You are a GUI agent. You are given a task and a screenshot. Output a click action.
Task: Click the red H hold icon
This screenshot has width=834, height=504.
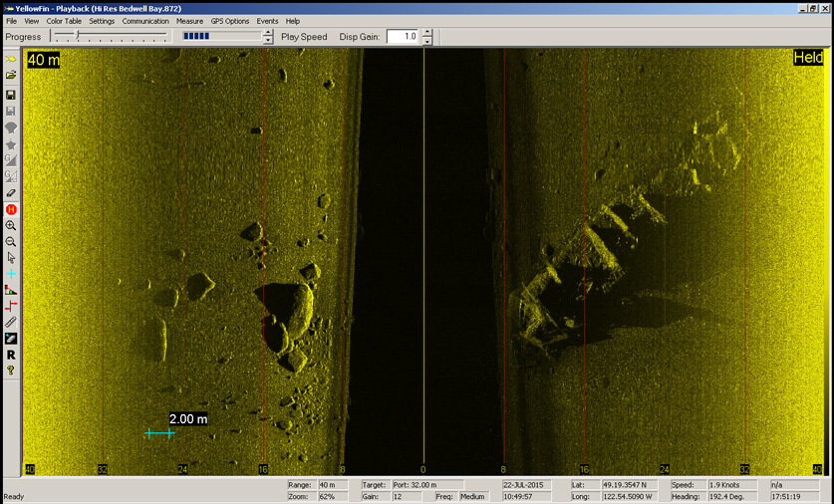point(11,209)
